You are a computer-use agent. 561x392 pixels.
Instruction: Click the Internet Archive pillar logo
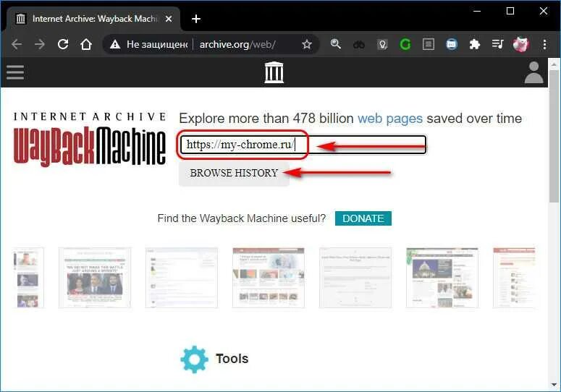tap(274, 72)
